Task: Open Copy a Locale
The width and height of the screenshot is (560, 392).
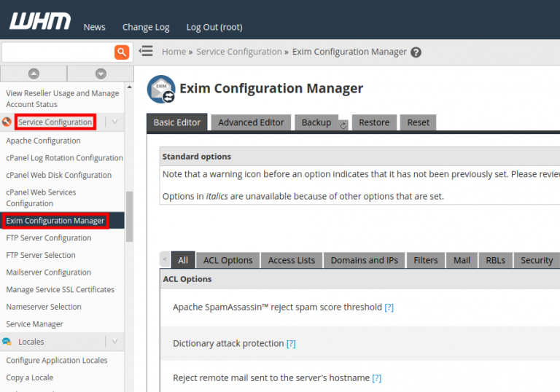Action: point(29,377)
